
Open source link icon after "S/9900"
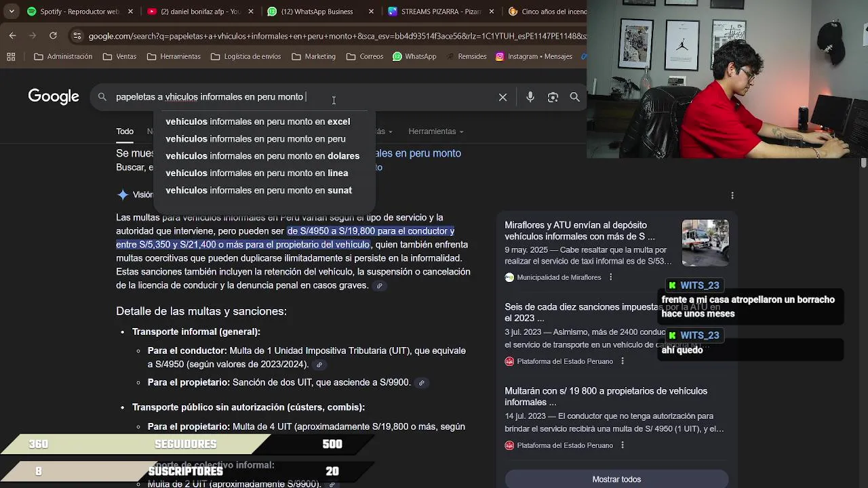click(x=422, y=383)
